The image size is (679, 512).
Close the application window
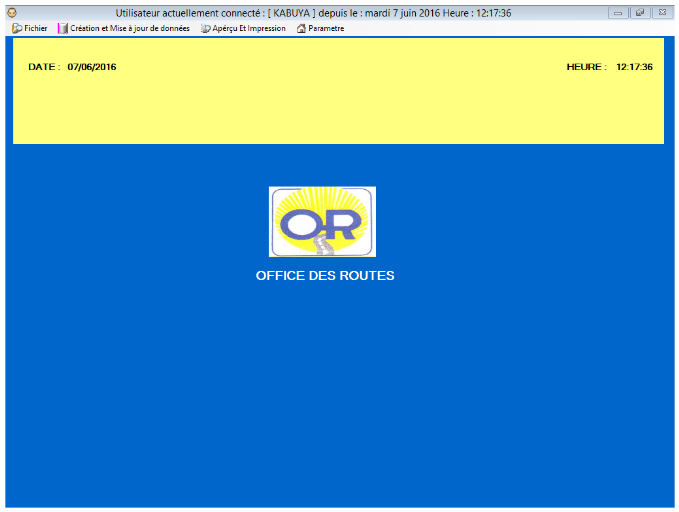663,13
